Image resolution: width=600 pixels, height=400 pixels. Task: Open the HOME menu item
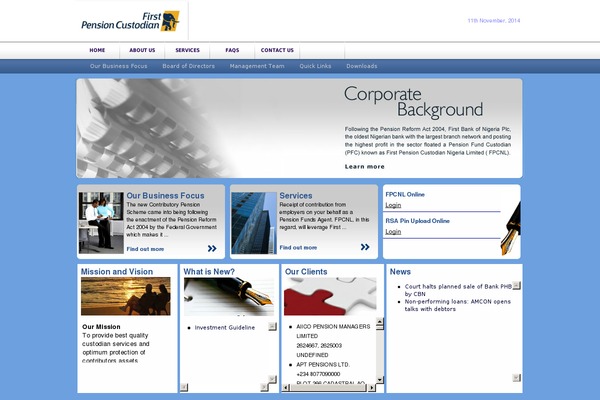pyautogui.click(x=97, y=50)
